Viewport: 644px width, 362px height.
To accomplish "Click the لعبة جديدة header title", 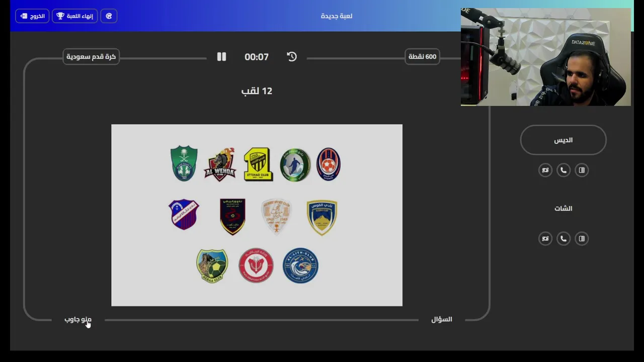I will point(337,16).
